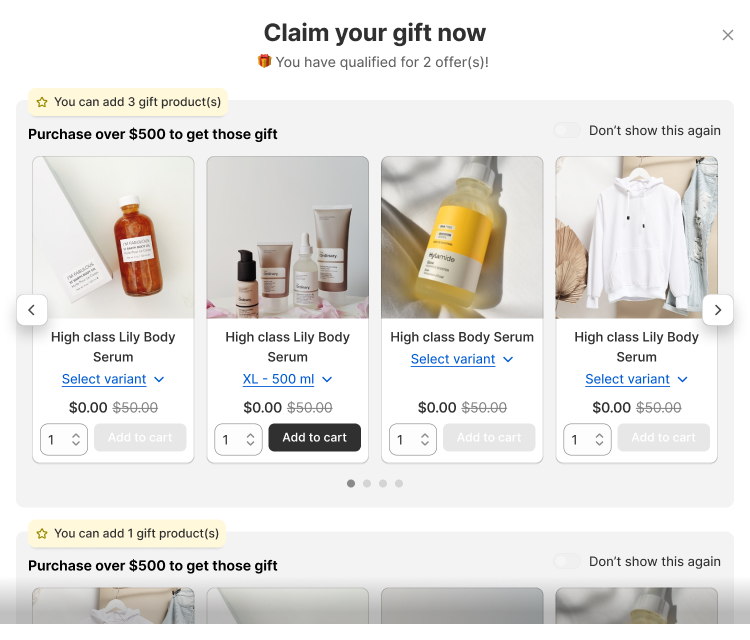Viewport: 750px width, 640px height.
Task: Click the previous carousel arrow
Action: pyautogui.click(x=31, y=310)
